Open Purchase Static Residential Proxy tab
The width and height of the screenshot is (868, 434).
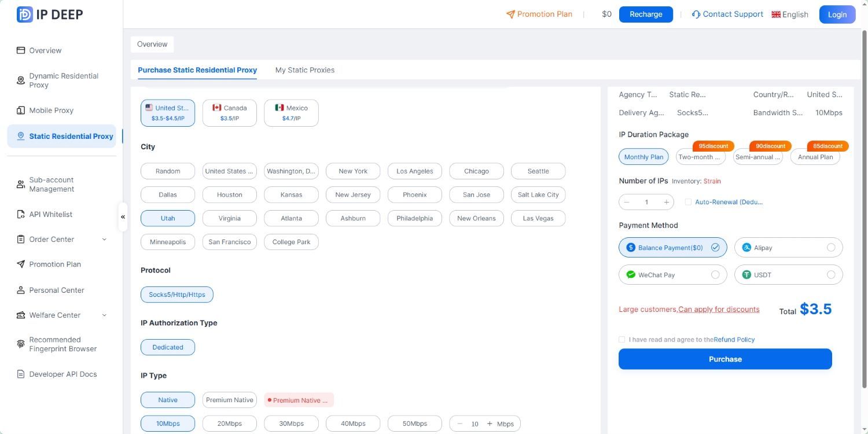[x=197, y=70]
